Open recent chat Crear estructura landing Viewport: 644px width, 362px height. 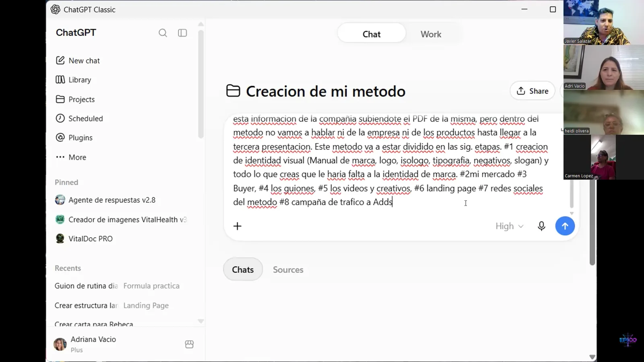86,306
